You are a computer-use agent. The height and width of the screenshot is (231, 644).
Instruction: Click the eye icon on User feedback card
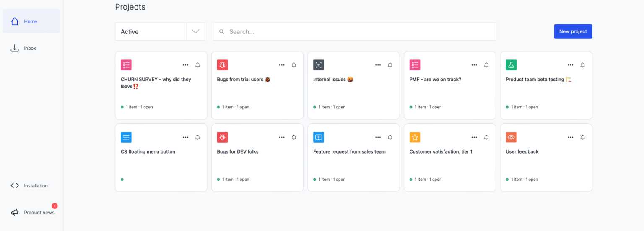[511, 137]
